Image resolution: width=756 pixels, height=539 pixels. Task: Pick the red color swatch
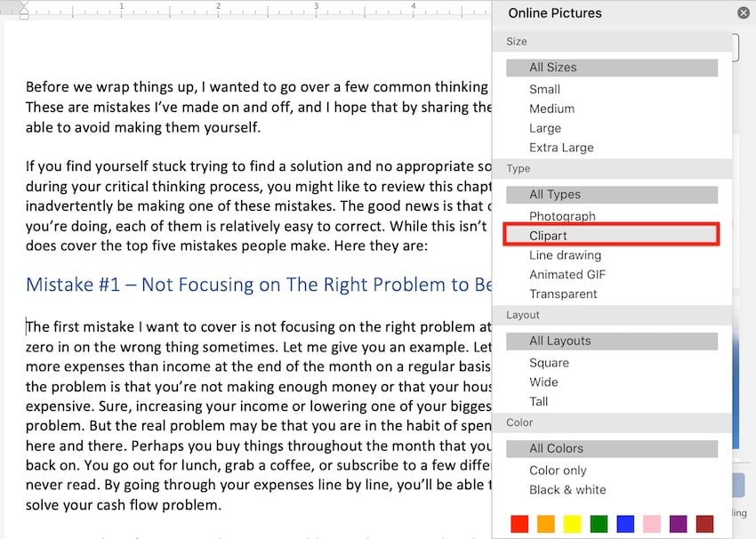519,524
